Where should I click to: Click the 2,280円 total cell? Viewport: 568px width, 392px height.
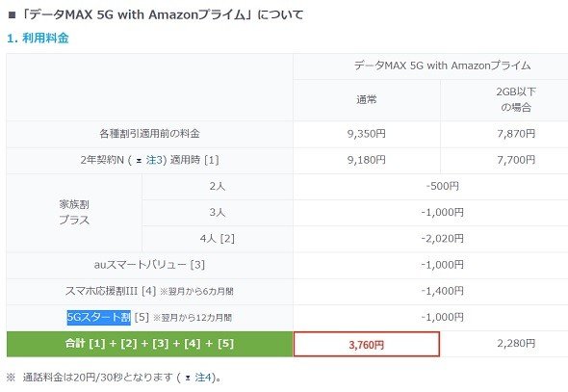(516, 344)
